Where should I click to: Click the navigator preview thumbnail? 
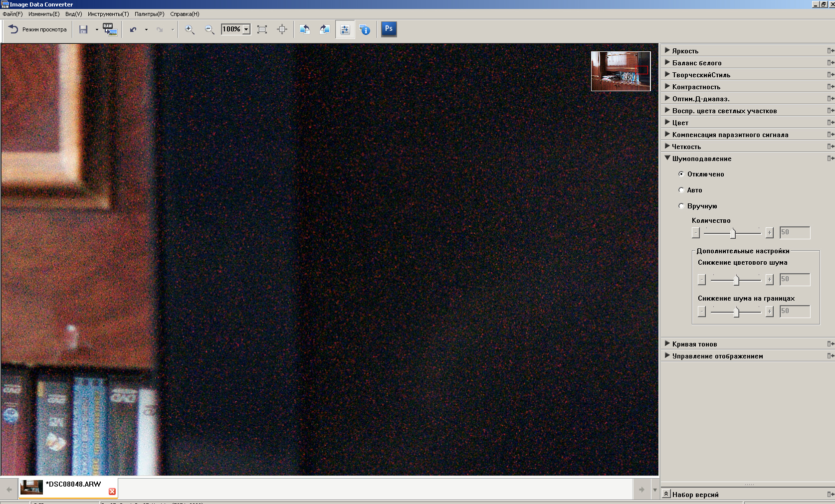[x=621, y=71]
